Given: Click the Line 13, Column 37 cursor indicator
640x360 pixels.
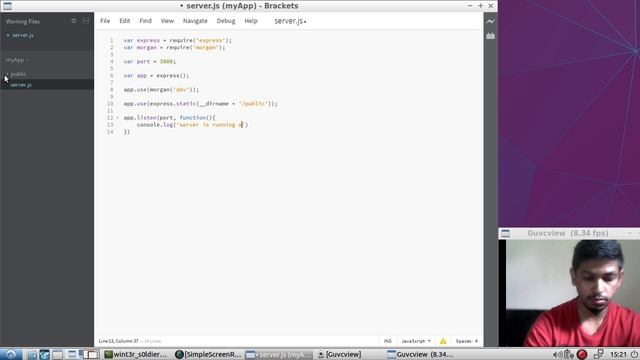Looking at the screenshot, I should point(118,341).
